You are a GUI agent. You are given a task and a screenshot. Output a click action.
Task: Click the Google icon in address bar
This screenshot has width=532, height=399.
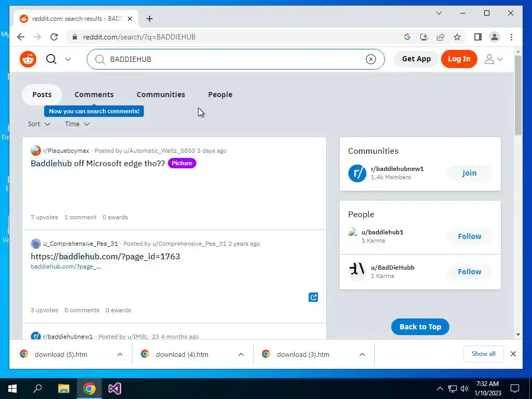tap(407, 37)
